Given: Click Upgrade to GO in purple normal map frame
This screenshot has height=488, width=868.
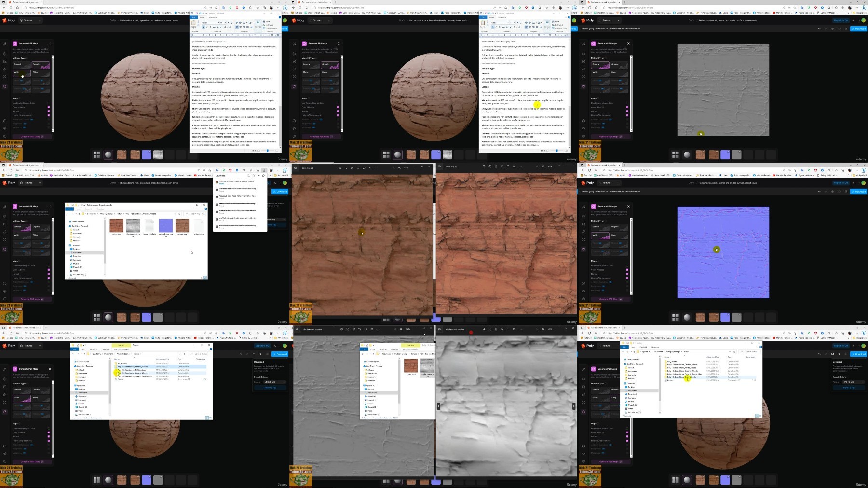Looking at the screenshot, I should [x=841, y=183].
